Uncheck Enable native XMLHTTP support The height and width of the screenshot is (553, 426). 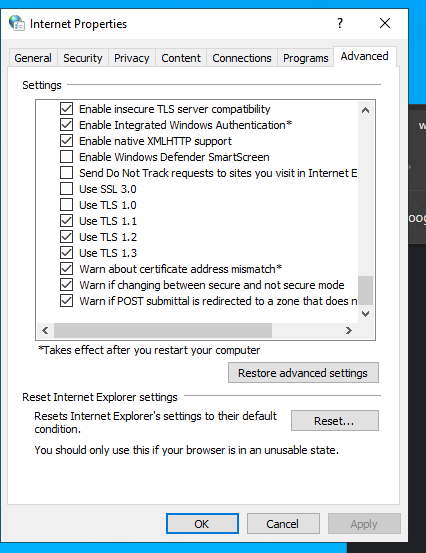pyautogui.click(x=66, y=141)
